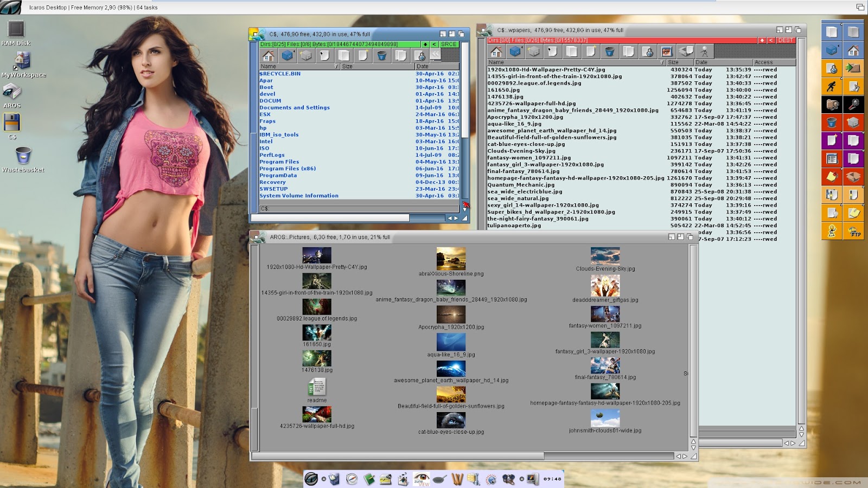Click the right scroll arrow in the C$ lister
868x488 pixels.
pyautogui.click(x=456, y=218)
